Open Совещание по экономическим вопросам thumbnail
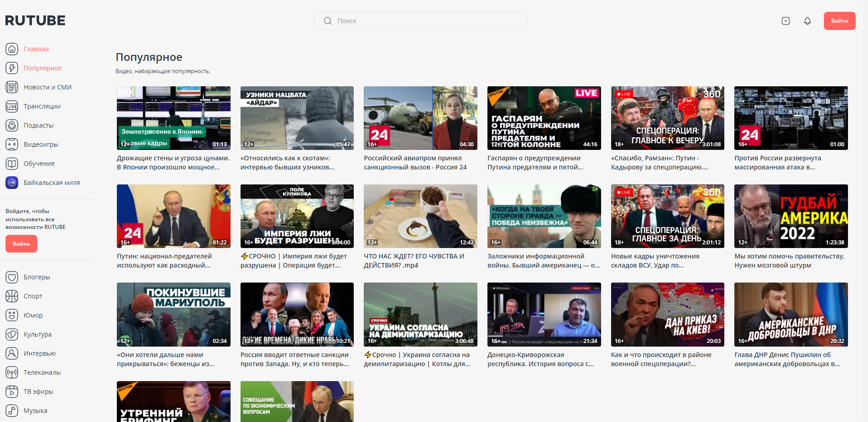This screenshot has height=422, width=868. (x=297, y=402)
